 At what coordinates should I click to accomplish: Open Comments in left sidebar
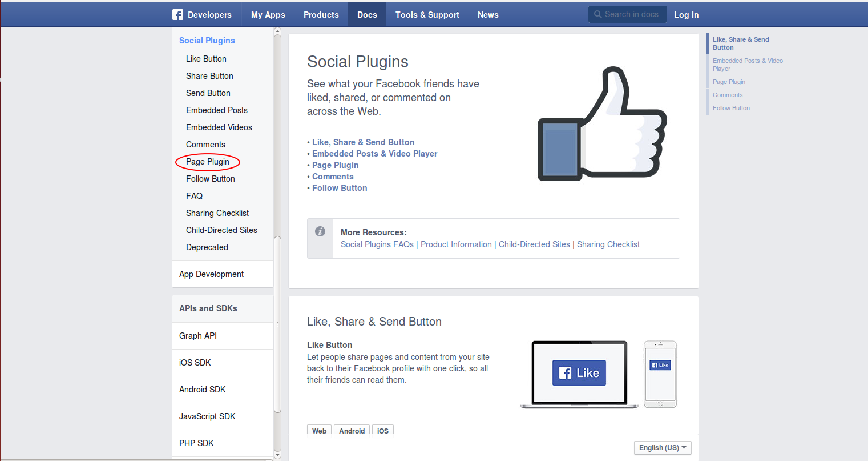205,145
